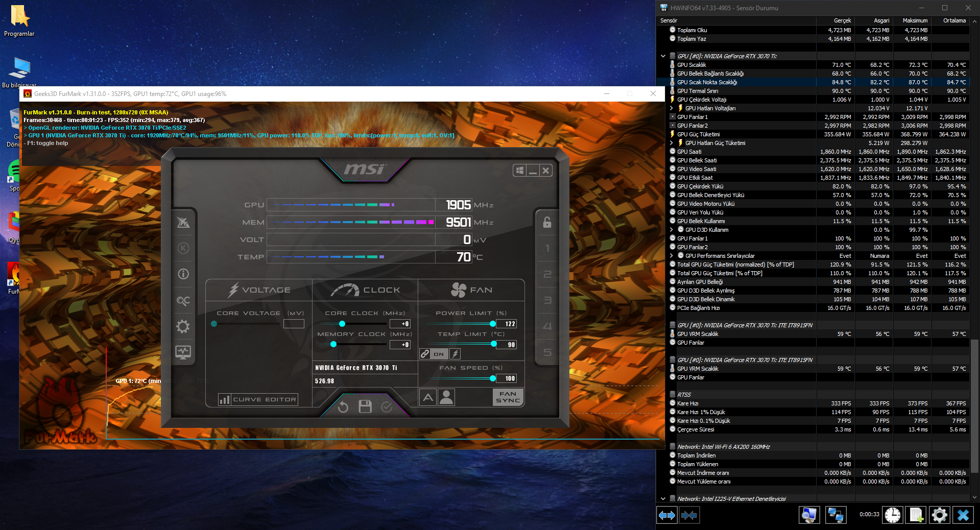980x530 pixels.
Task: Click the Core Clock offset field
Action: point(400,324)
